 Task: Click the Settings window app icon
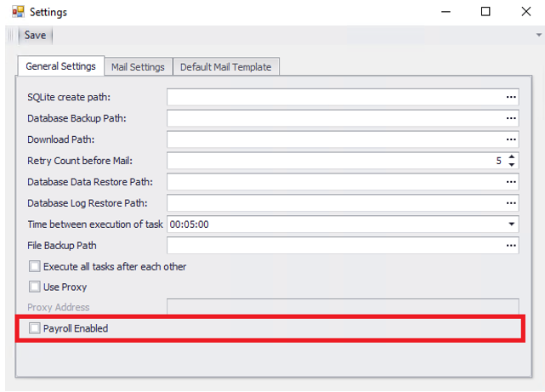click(x=17, y=12)
